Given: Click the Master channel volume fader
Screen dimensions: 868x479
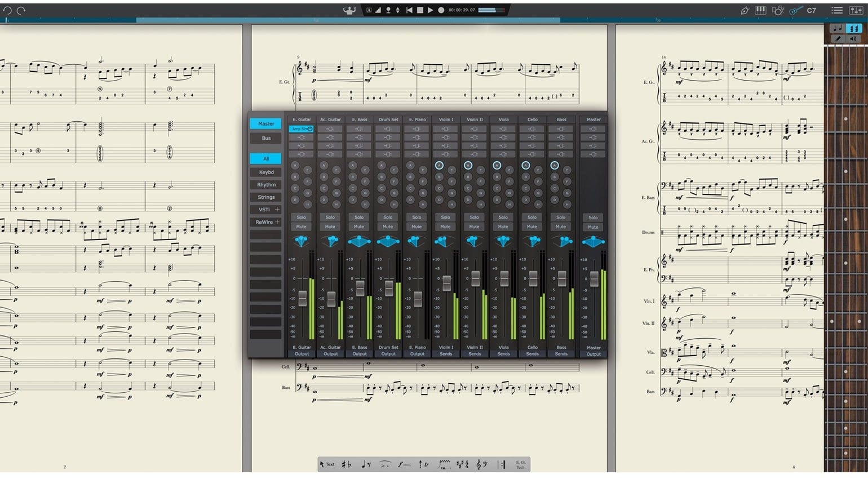Looking at the screenshot, I should pos(594,279).
